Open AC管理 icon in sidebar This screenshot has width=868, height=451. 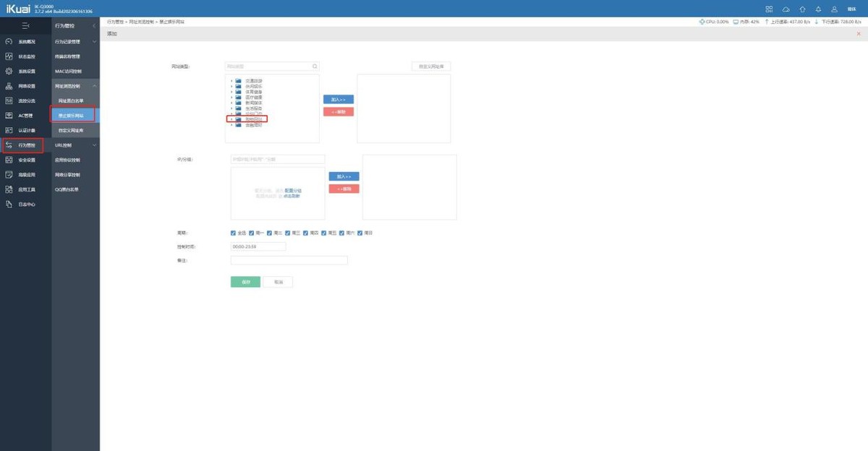click(x=9, y=116)
